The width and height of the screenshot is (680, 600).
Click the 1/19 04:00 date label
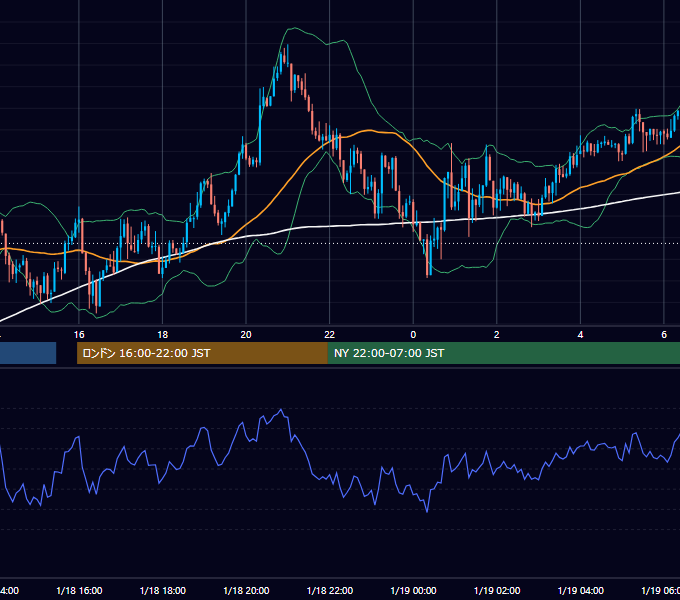coord(581,591)
